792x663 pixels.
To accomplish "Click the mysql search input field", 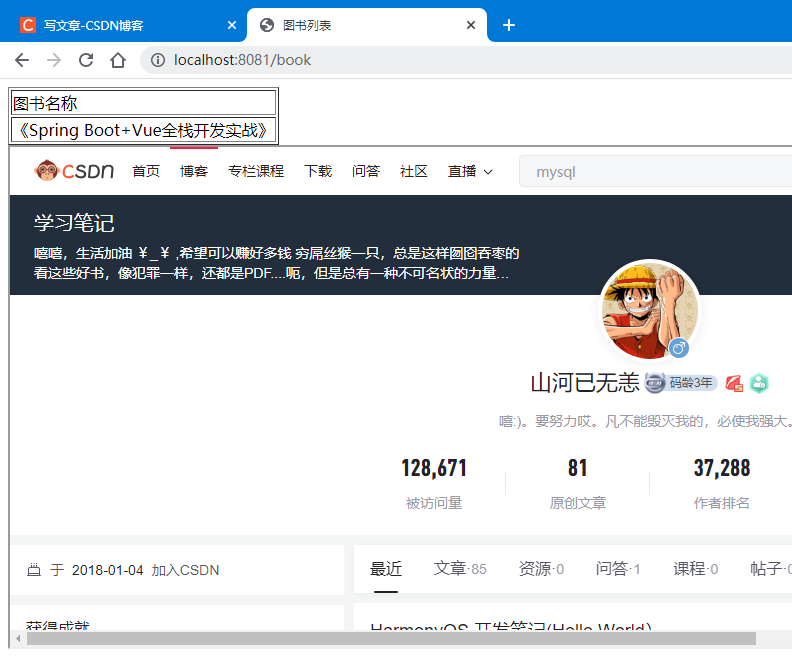I will 656,172.
